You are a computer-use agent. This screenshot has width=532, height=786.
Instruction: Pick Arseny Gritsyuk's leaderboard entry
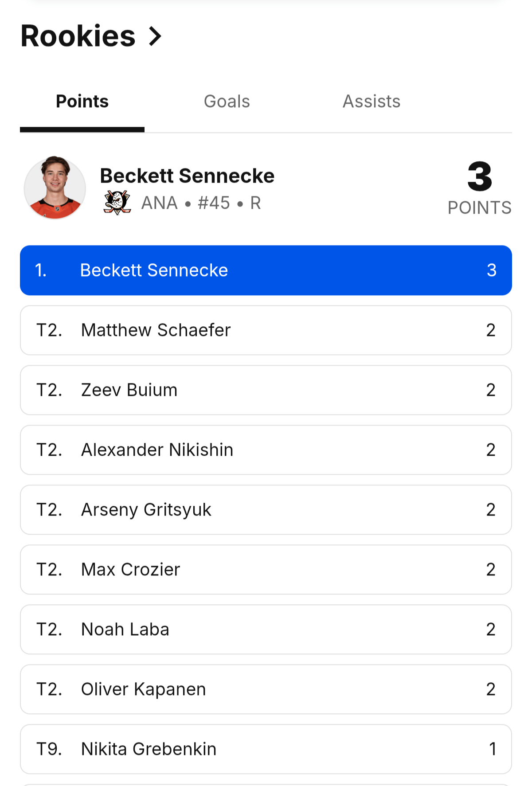pos(266,510)
